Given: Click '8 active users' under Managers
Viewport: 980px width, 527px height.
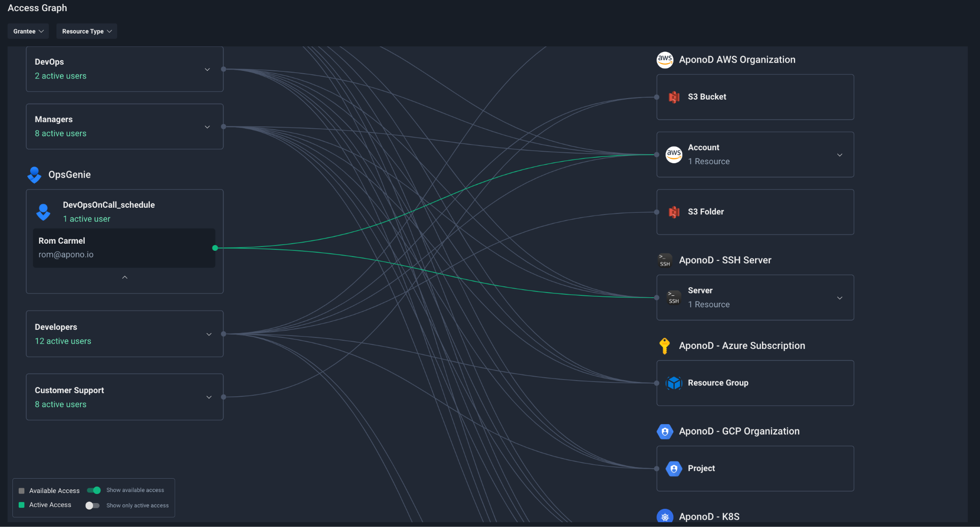Looking at the screenshot, I should [61, 134].
